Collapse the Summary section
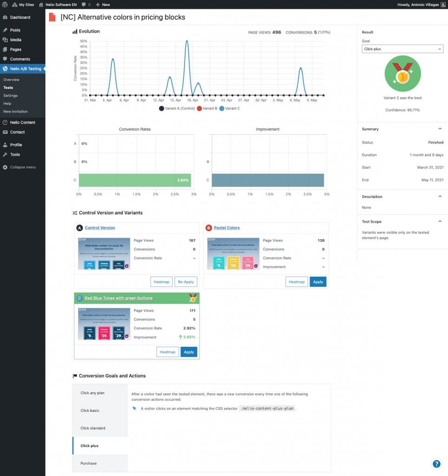 (x=440, y=129)
